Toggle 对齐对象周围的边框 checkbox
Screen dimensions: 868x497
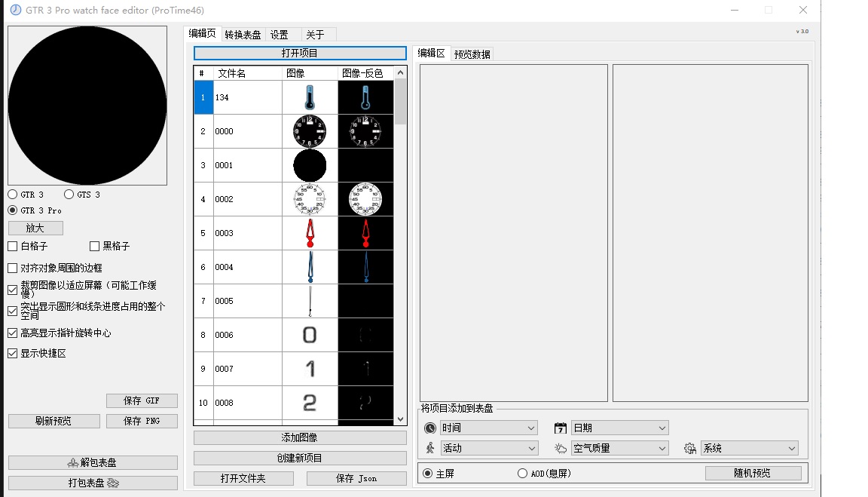click(x=13, y=268)
